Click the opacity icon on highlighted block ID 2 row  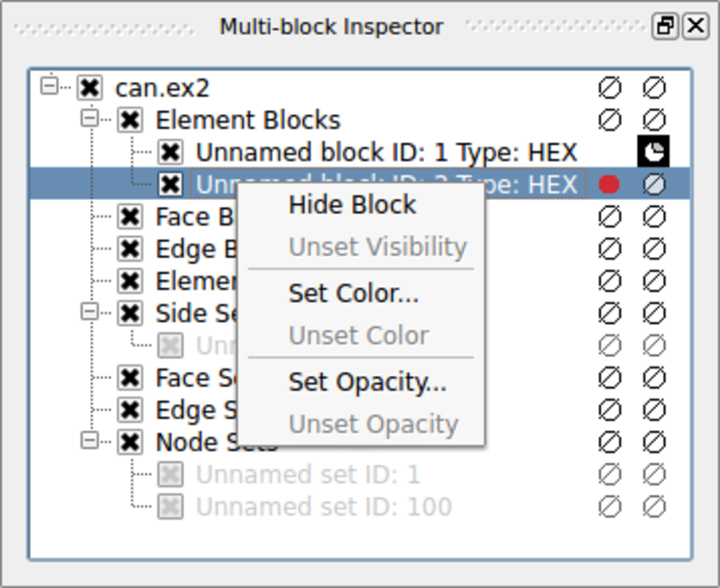(654, 184)
